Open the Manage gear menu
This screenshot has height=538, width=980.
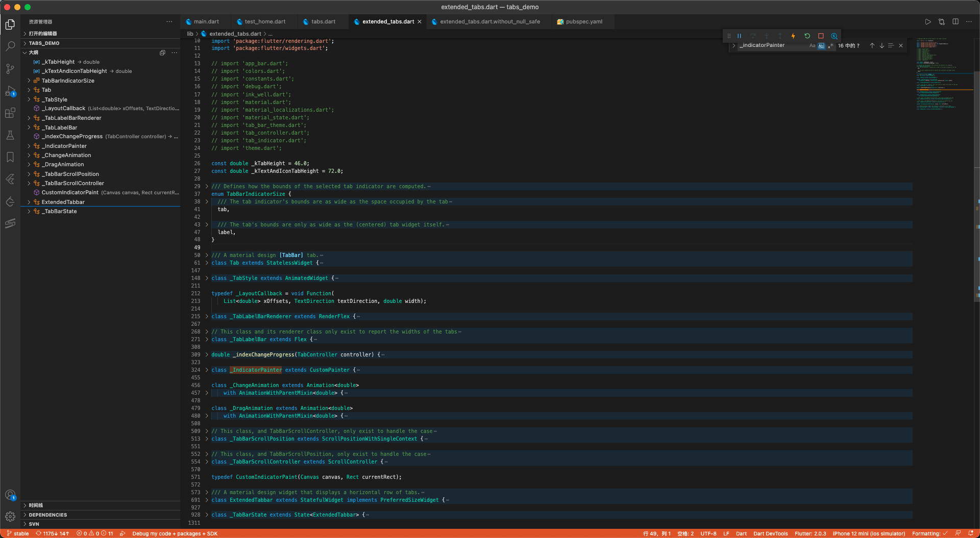(x=10, y=516)
